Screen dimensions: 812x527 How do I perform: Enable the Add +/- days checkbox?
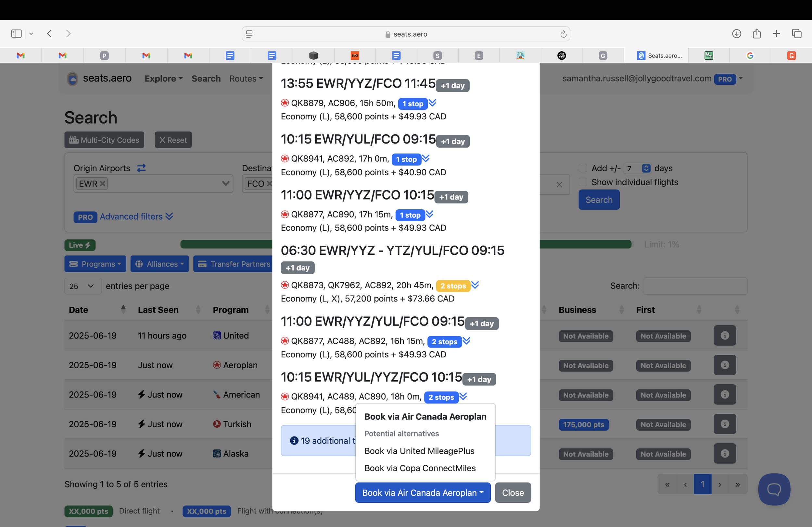pos(583,168)
